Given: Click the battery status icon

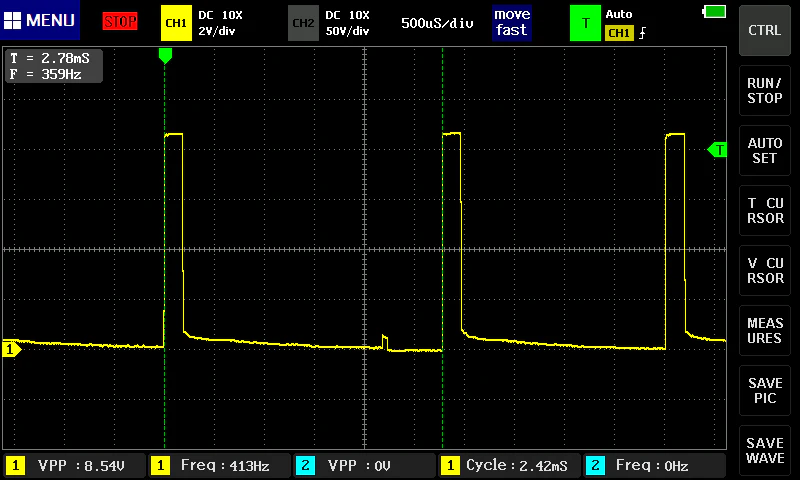Looking at the screenshot, I should pos(714,11).
